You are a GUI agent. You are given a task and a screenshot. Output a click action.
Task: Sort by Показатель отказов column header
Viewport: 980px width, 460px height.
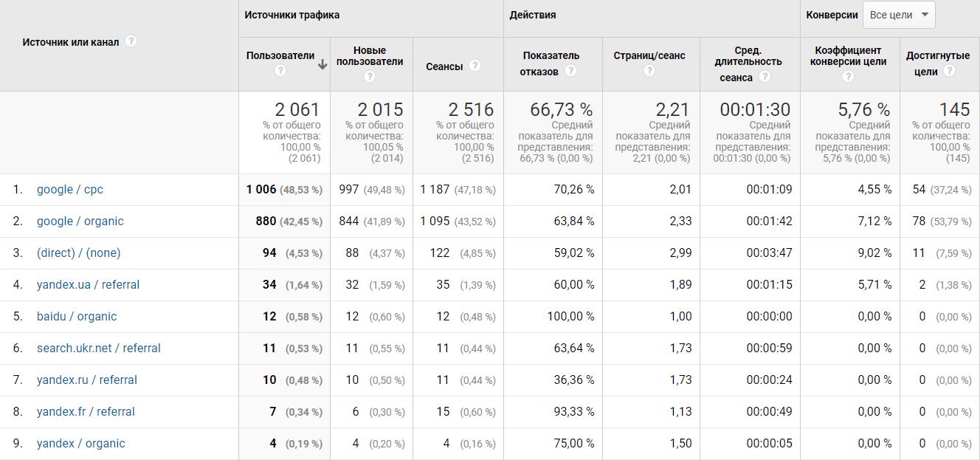551,56
